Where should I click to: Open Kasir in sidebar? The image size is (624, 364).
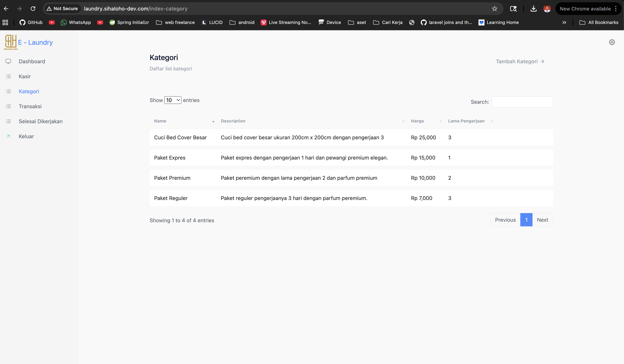click(25, 76)
